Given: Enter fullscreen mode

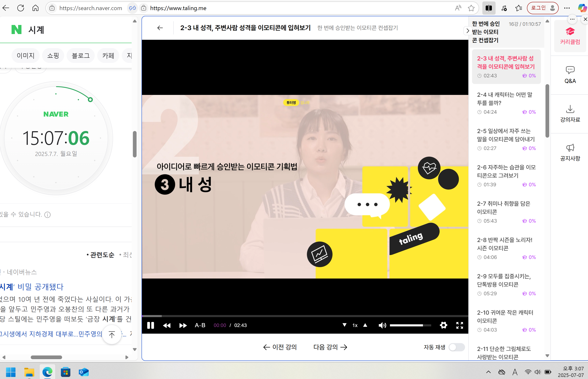Looking at the screenshot, I should point(459,325).
